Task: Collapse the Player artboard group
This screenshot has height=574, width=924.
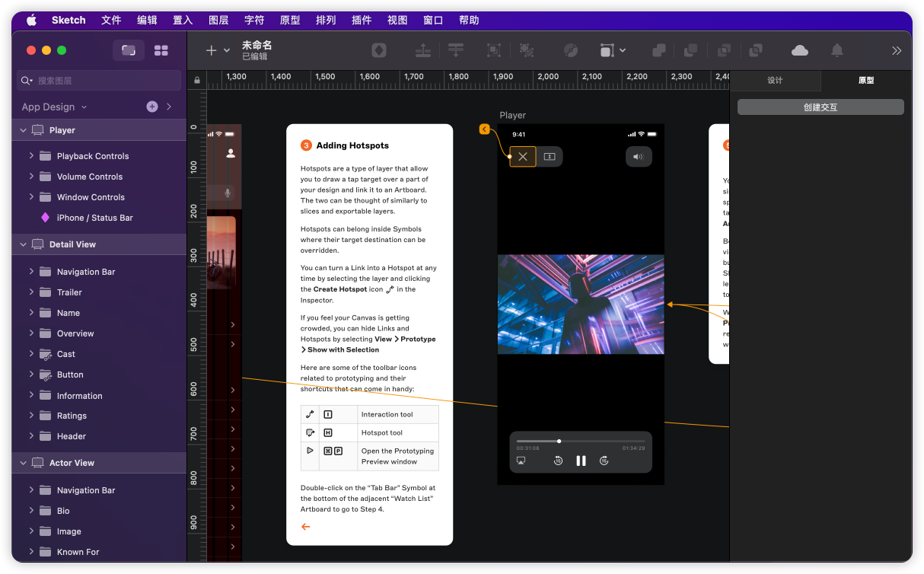Action: [22, 130]
